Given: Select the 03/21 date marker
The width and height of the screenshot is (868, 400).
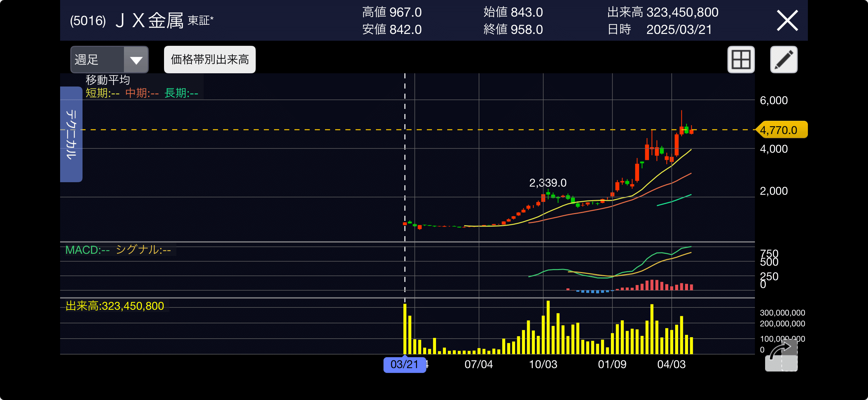Looking at the screenshot, I should [x=404, y=364].
